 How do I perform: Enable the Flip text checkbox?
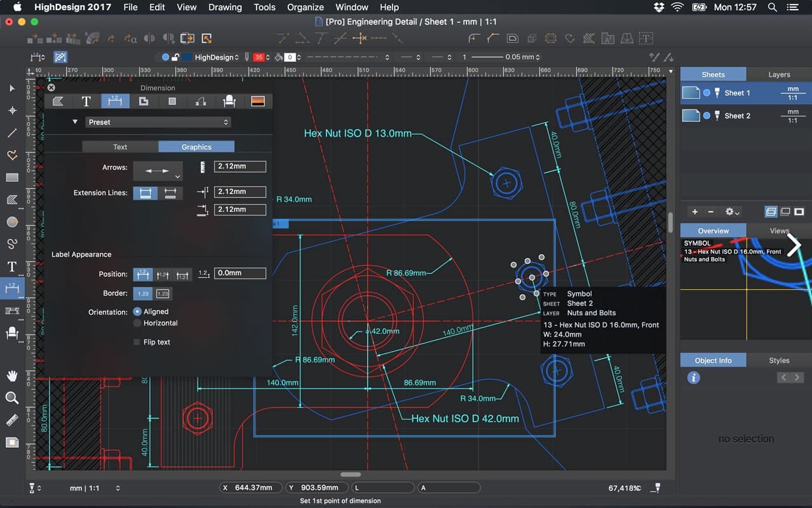[x=137, y=342]
